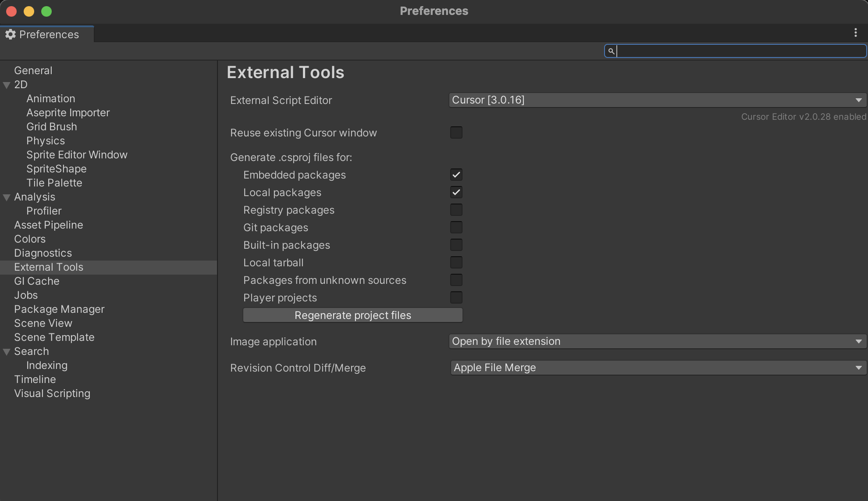This screenshot has height=501, width=868.
Task: Open Indexing preferences
Action: [47, 365]
